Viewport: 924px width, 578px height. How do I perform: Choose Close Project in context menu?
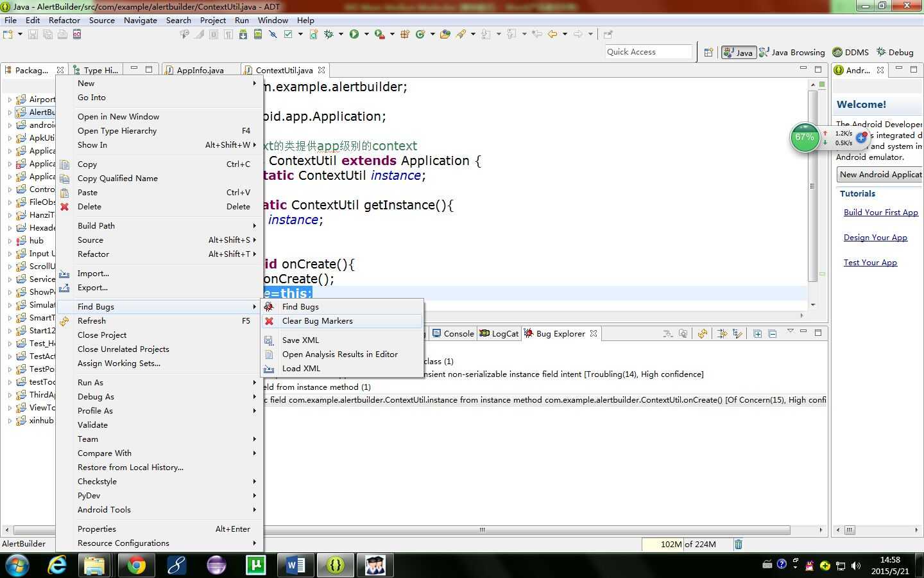(x=160, y=335)
